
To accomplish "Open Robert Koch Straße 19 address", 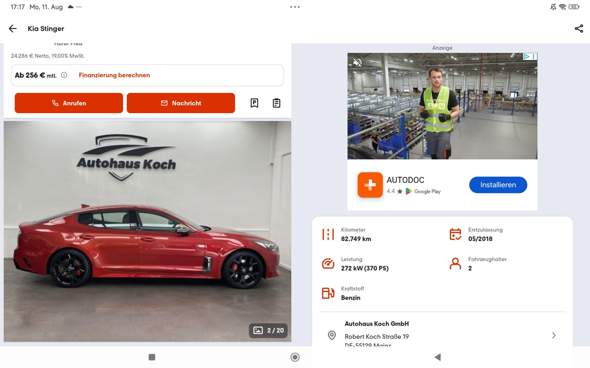I will click(377, 336).
